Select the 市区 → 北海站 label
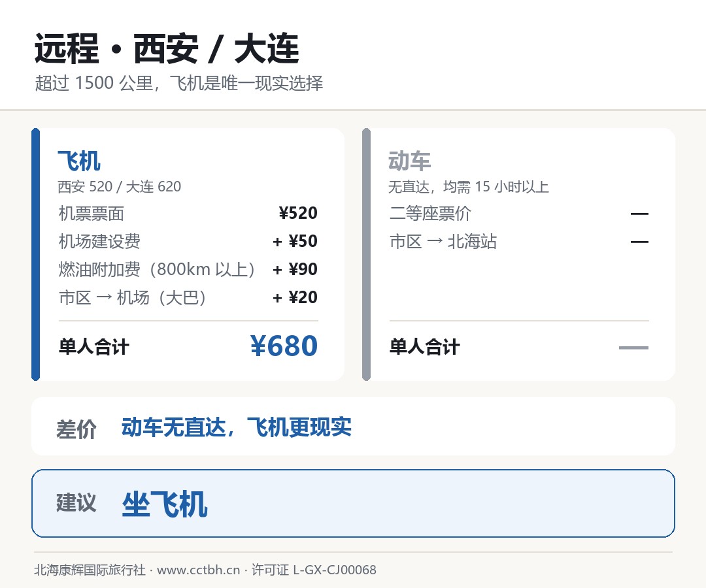Image resolution: width=706 pixels, height=588 pixels. pyautogui.click(x=443, y=242)
